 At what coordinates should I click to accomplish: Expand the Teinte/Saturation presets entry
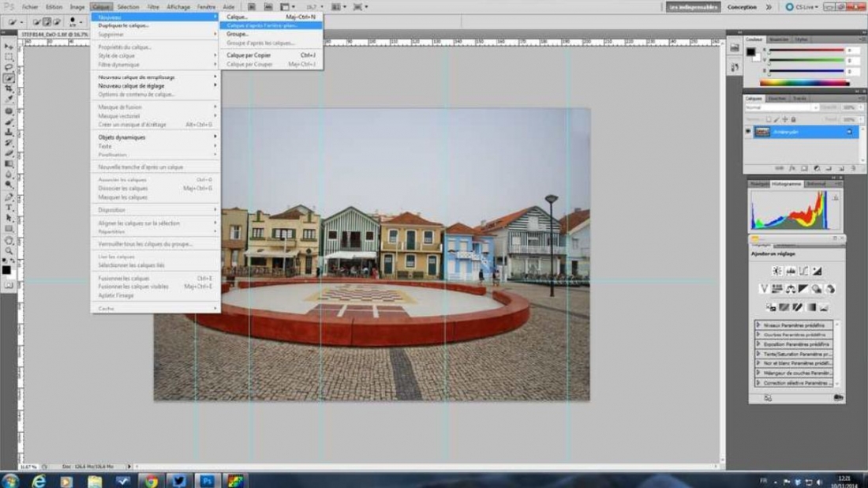[x=759, y=354]
